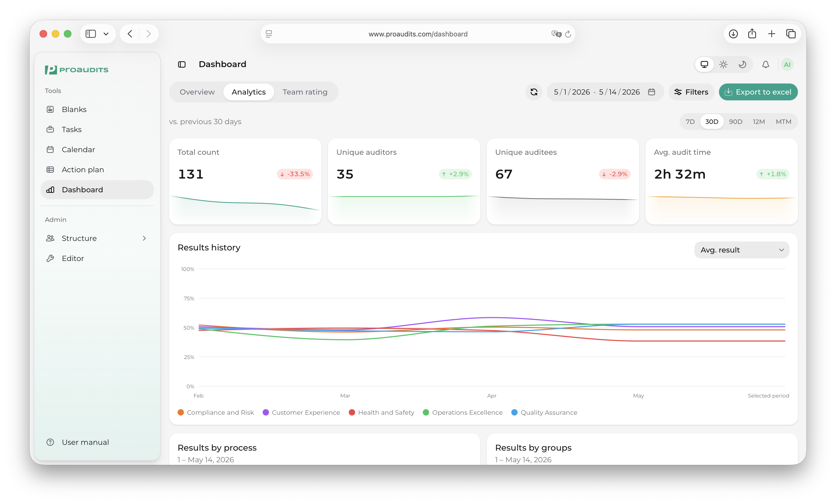Viewport: 836px width, 504px height.
Task: Toggle Quality Assurance legend swatch
Action: click(x=514, y=412)
